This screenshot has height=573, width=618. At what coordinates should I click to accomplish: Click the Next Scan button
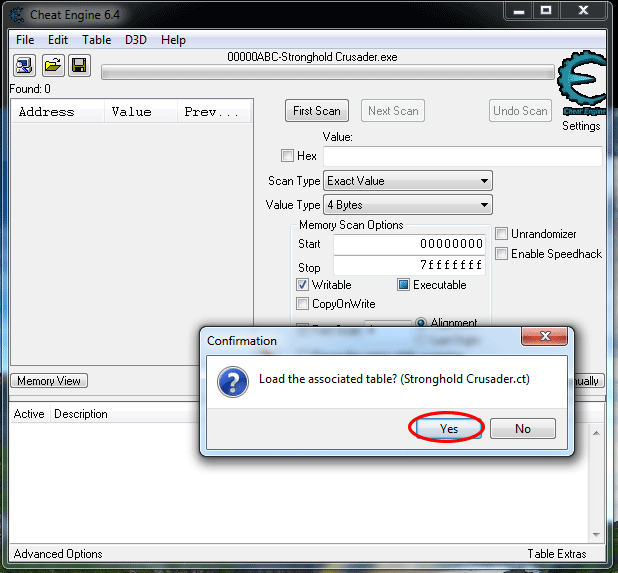[x=393, y=111]
